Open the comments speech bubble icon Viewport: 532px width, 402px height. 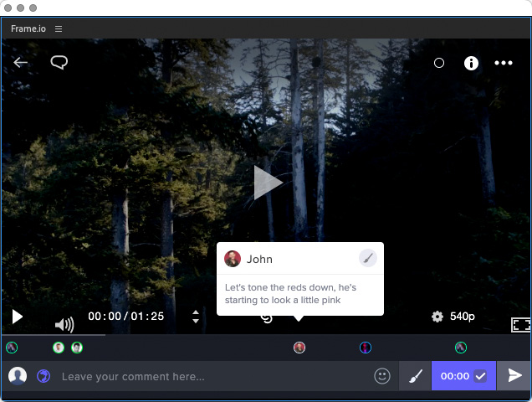pyautogui.click(x=59, y=63)
